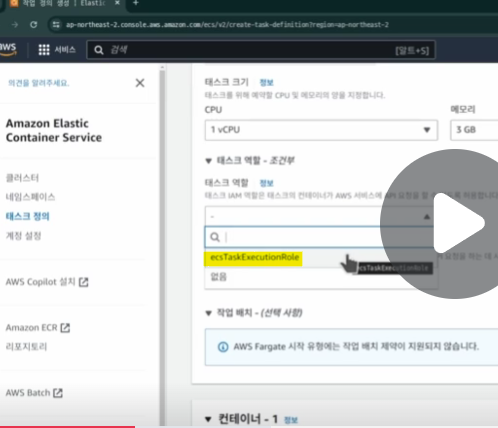Open AWS Copilot 설치 link
This screenshot has height=428, width=498.
click(41, 282)
